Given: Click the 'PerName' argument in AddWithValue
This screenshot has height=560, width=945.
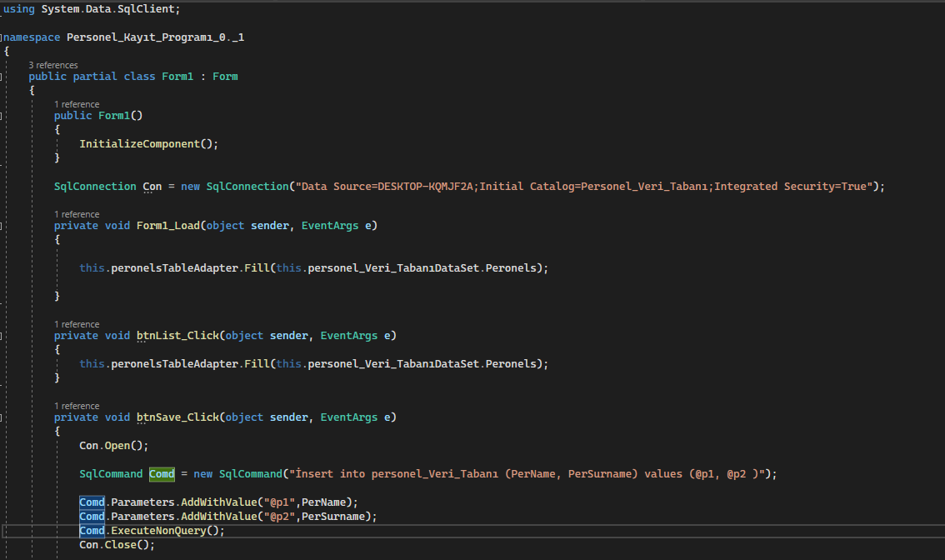Looking at the screenshot, I should coord(323,502).
